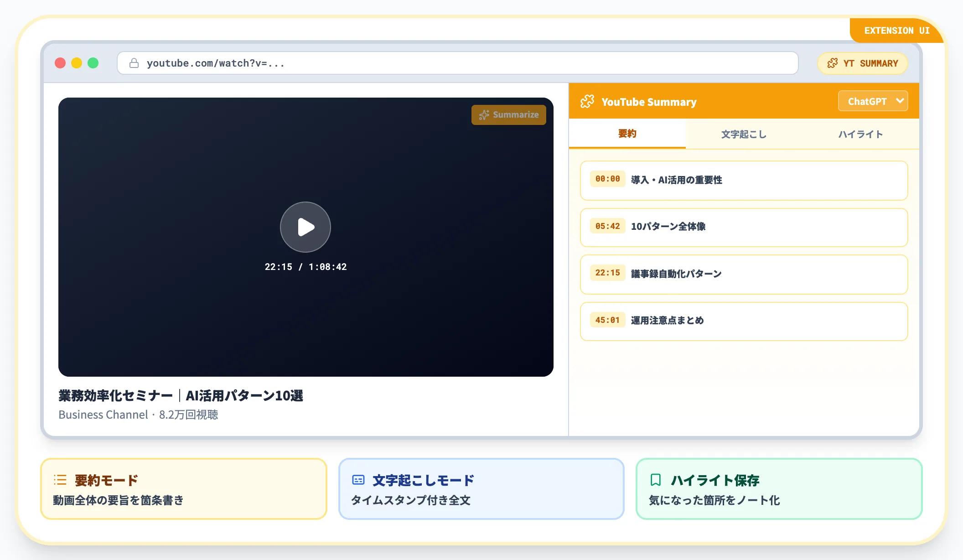Select 運用注意点まとめ summary text
The height and width of the screenshot is (560, 963).
click(x=667, y=321)
